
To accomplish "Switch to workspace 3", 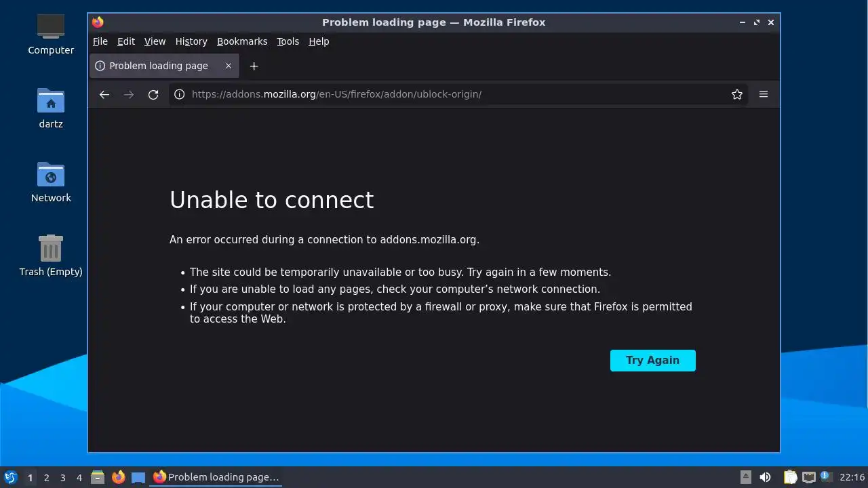I will 62,478.
